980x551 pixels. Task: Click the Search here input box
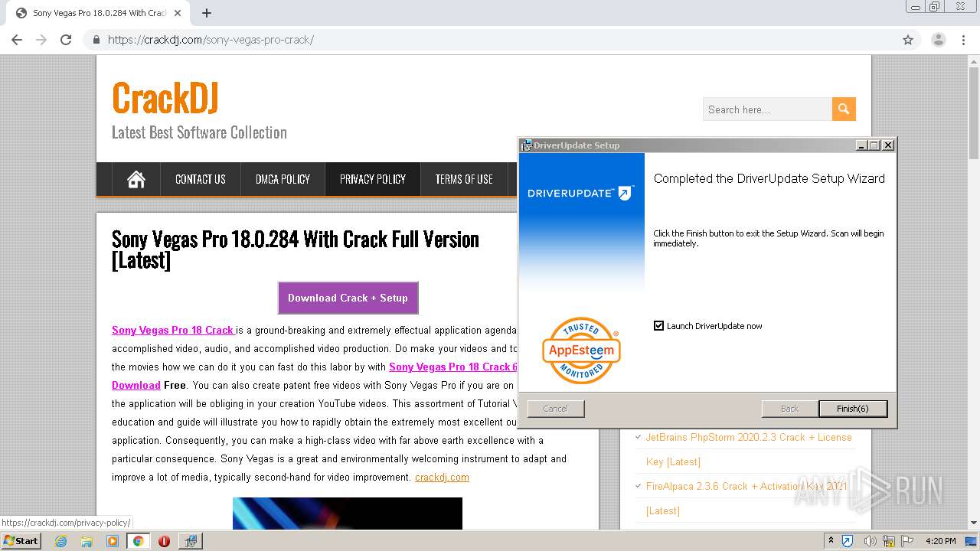[767, 109]
